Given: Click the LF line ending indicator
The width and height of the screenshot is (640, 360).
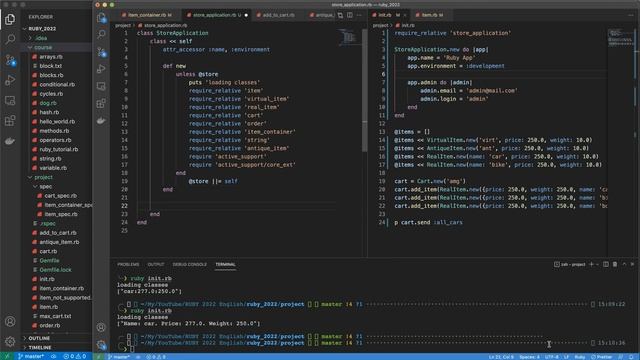Looking at the screenshot, I should click(566, 357).
